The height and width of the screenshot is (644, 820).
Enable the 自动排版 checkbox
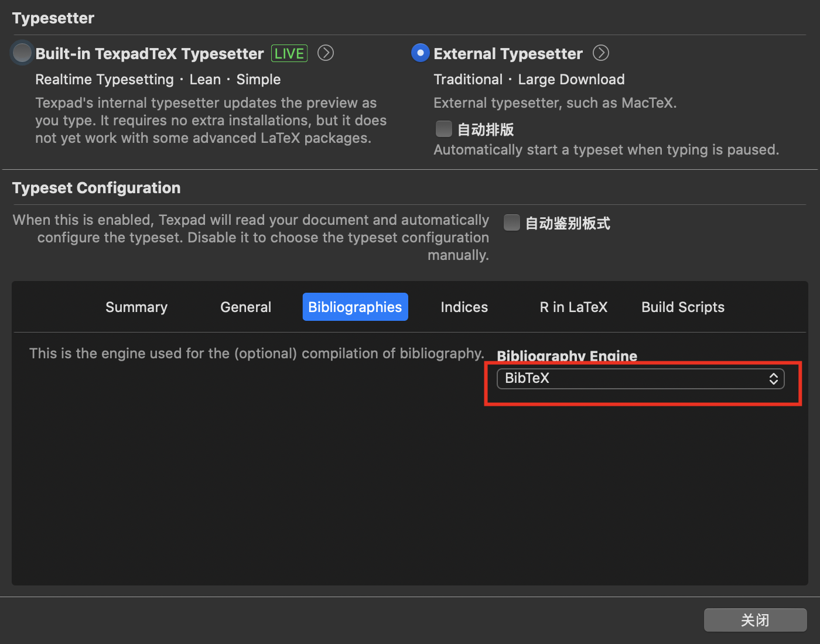click(x=444, y=129)
